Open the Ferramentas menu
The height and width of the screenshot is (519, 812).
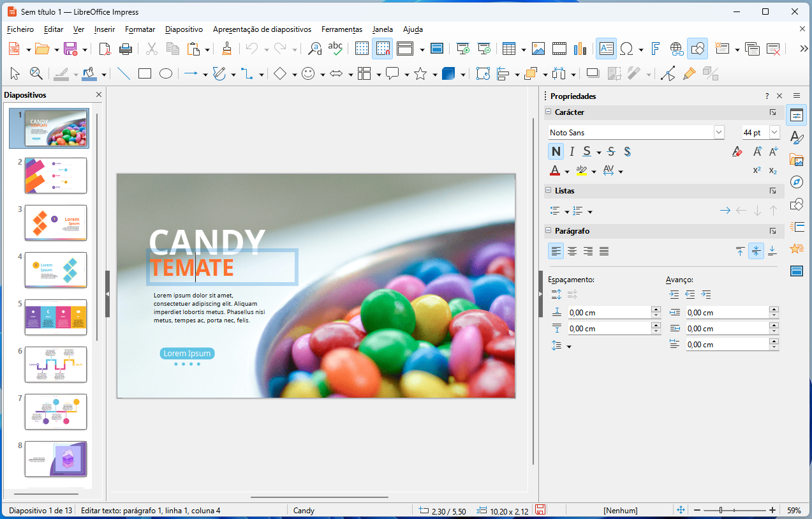[x=341, y=29]
